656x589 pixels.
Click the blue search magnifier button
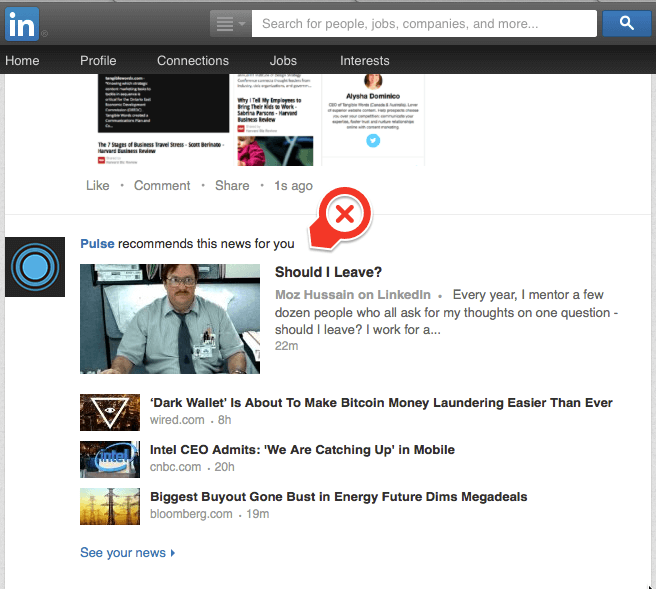click(x=627, y=23)
